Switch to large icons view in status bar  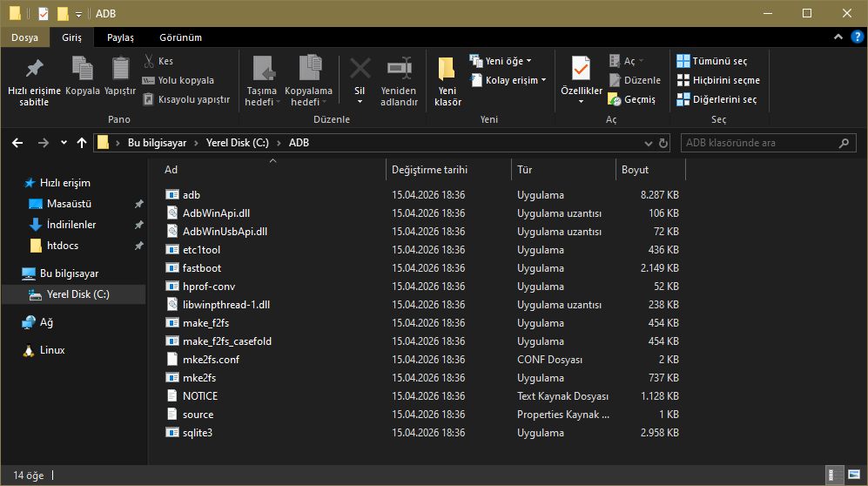(854, 475)
